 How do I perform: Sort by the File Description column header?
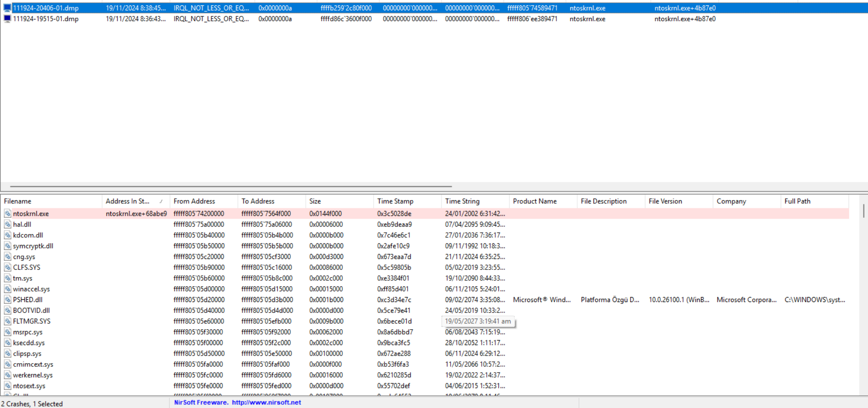pos(611,202)
